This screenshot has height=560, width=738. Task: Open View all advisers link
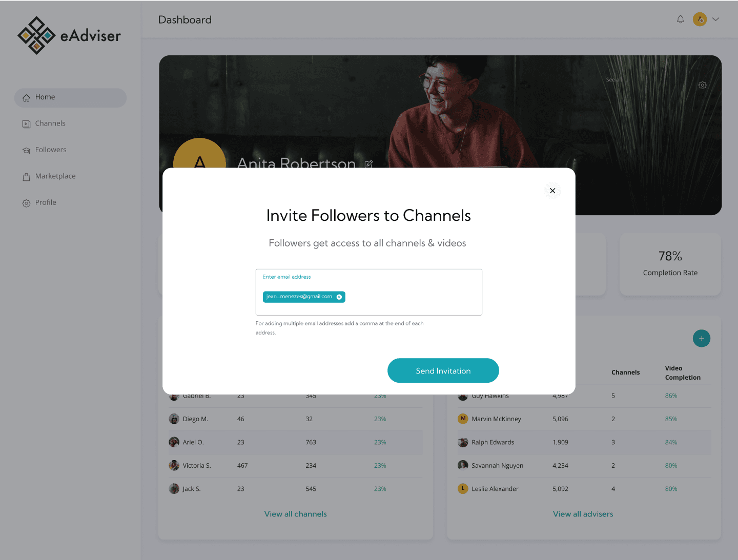pos(583,514)
